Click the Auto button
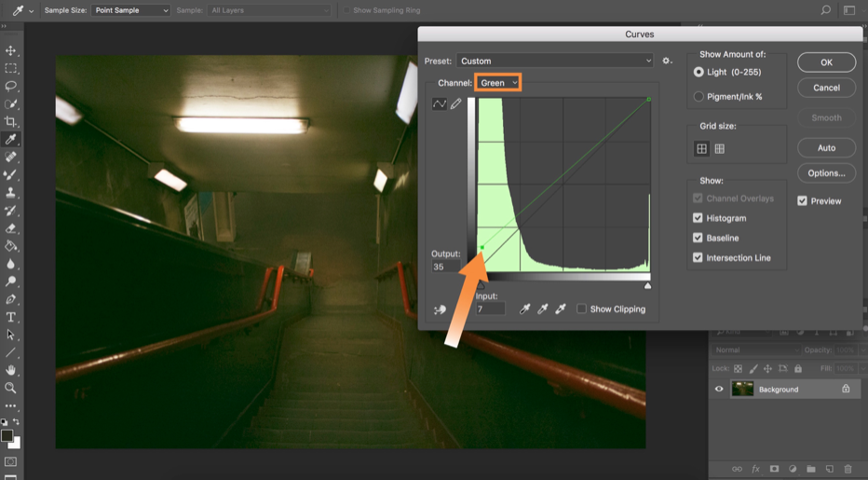Image resolution: width=868 pixels, height=480 pixels. click(826, 148)
